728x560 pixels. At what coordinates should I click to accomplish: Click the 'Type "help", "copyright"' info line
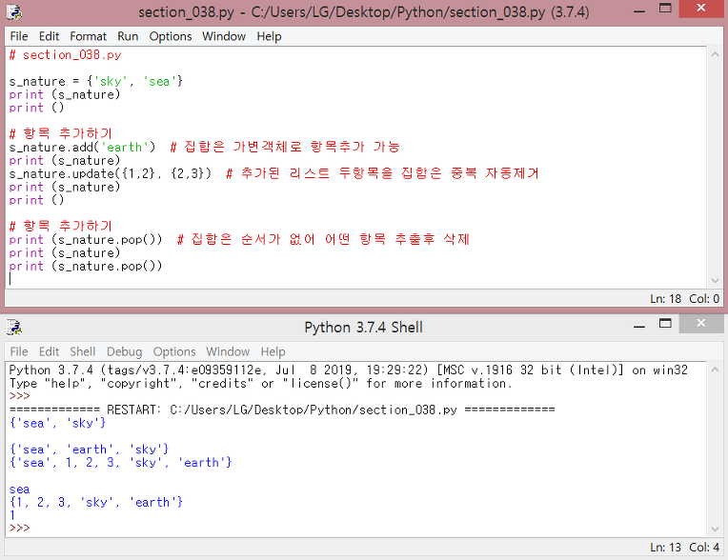[260, 383]
